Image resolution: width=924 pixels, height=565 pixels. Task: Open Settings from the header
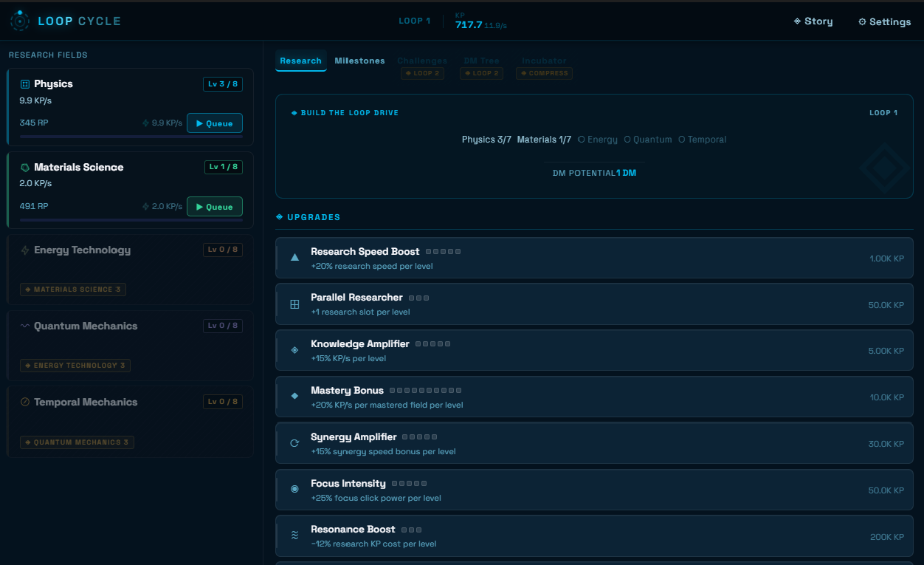[884, 21]
